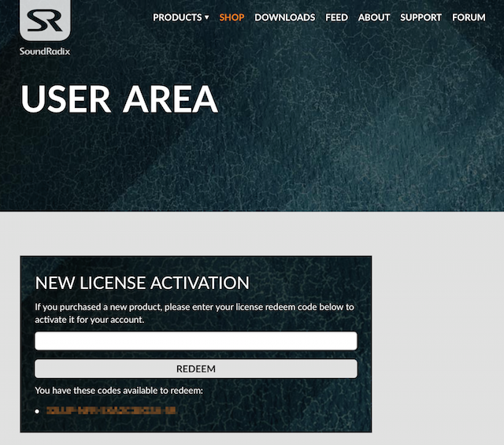
Task: Navigate to the Forum
Action: [469, 17]
